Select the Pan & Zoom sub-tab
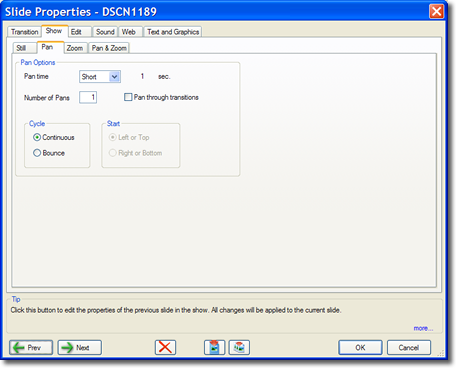456x368 pixels. click(109, 48)
